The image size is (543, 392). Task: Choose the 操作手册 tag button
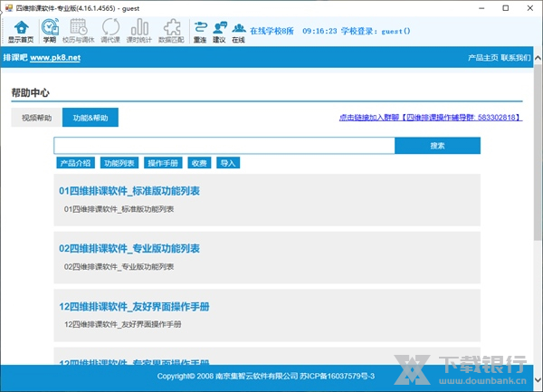click(163, 163)
